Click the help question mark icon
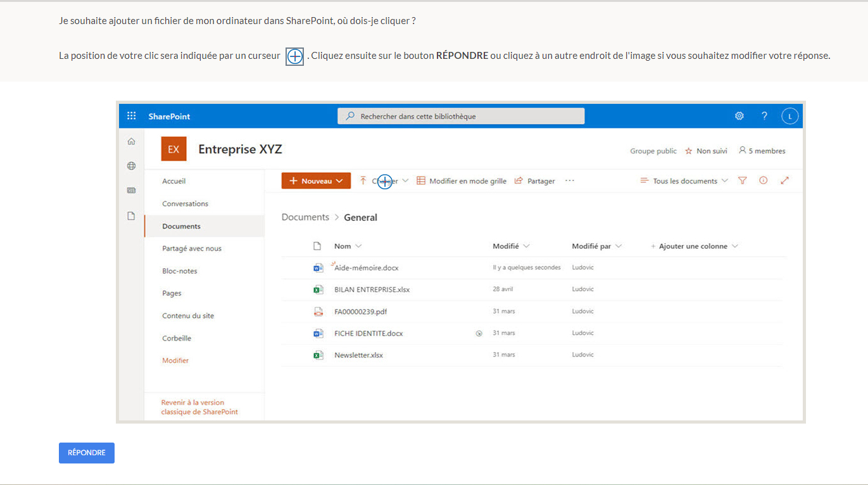 [764, 116]
